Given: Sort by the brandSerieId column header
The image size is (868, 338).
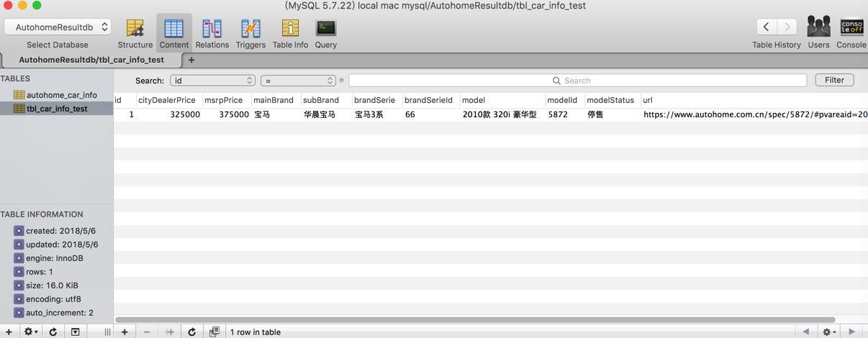Looking at the screenshot, I should (x=430, y=100).
